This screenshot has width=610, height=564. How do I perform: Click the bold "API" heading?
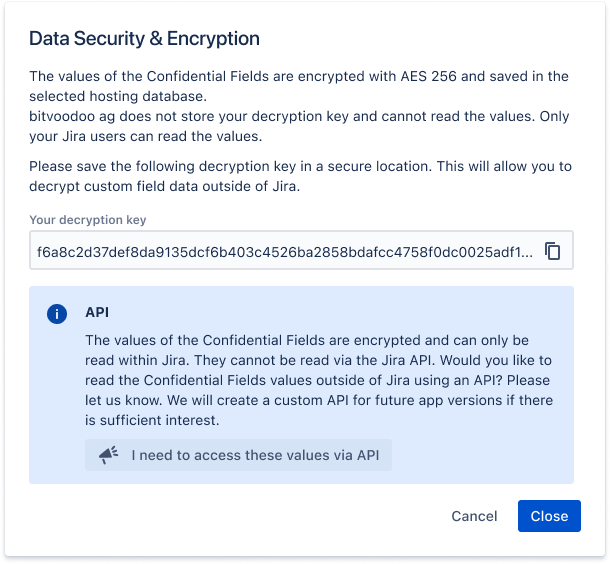click(x=97, y=313)
